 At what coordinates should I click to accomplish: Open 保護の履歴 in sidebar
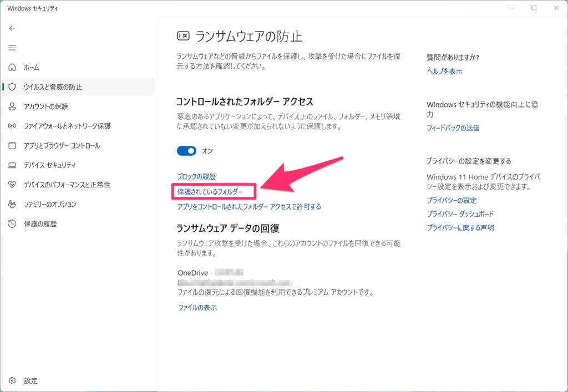click(40, 224)
